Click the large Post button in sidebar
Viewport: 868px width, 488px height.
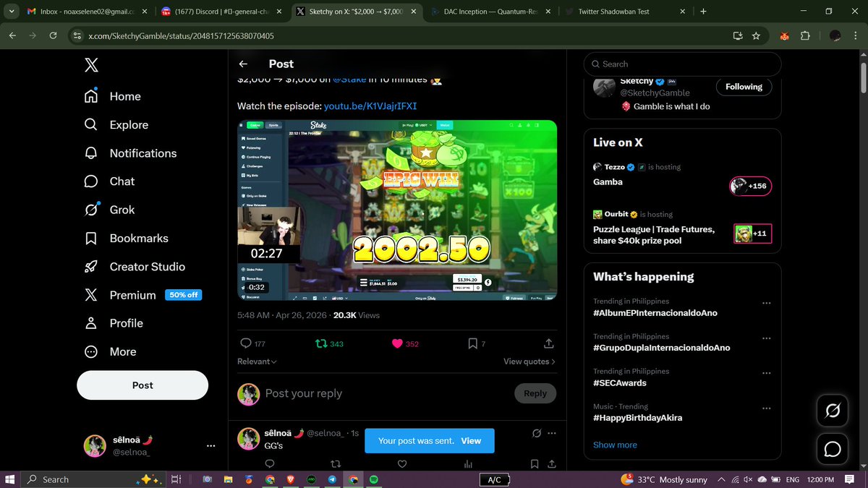[142, 385]
